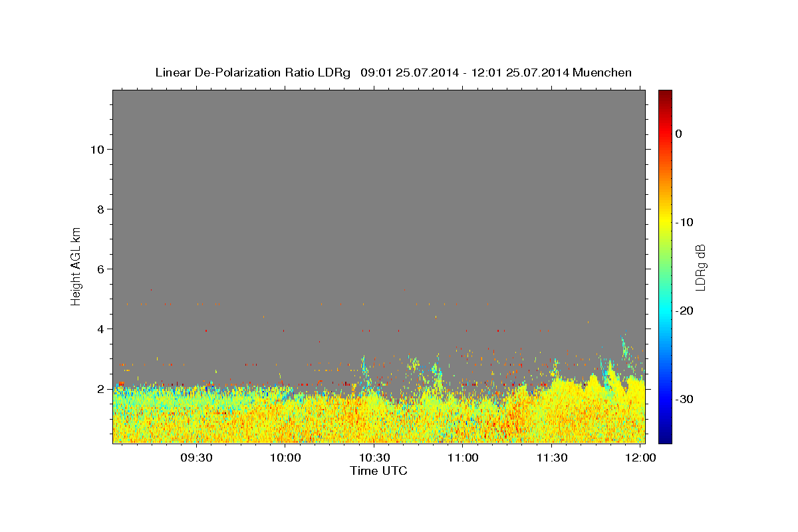Click the '12:00' time tick label
The height and width of the screenshot is (532, 798).
pos(640,458)
